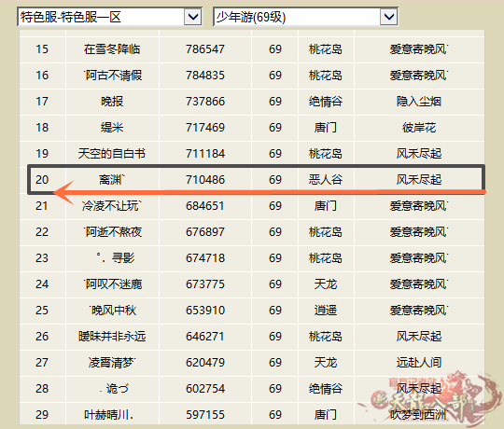Select player name 阿逝不熬夜

click(113, 232)
